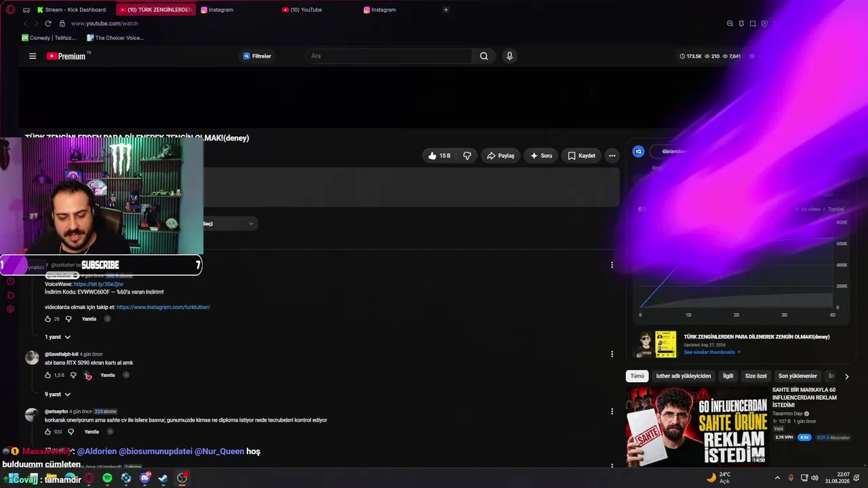Click the sidebar settings gear icon
Image resolution: width=868 pixels, height=488 pixels.
click(x=10, y=309)
